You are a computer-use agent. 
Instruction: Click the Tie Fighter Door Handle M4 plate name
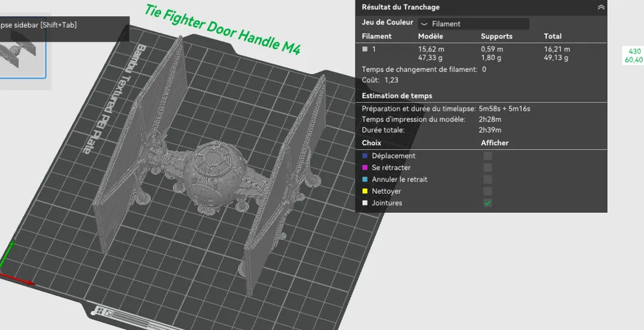tap(223, 30)
